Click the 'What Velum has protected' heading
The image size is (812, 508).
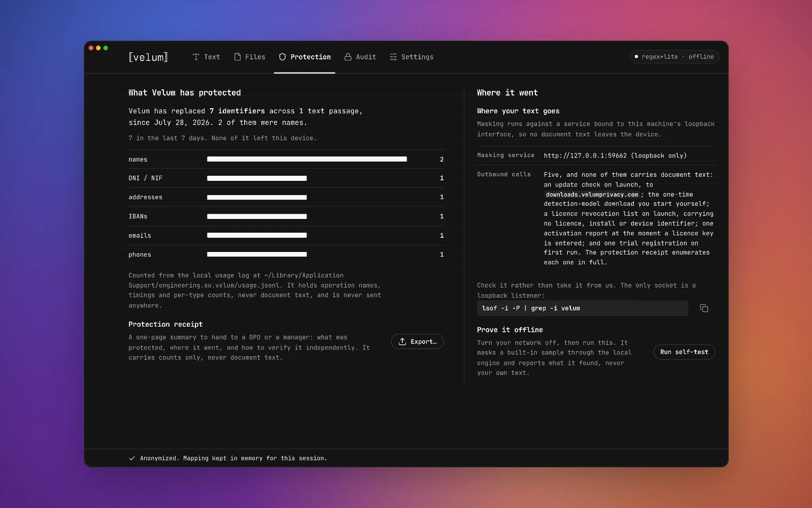[x=185, y=92]
